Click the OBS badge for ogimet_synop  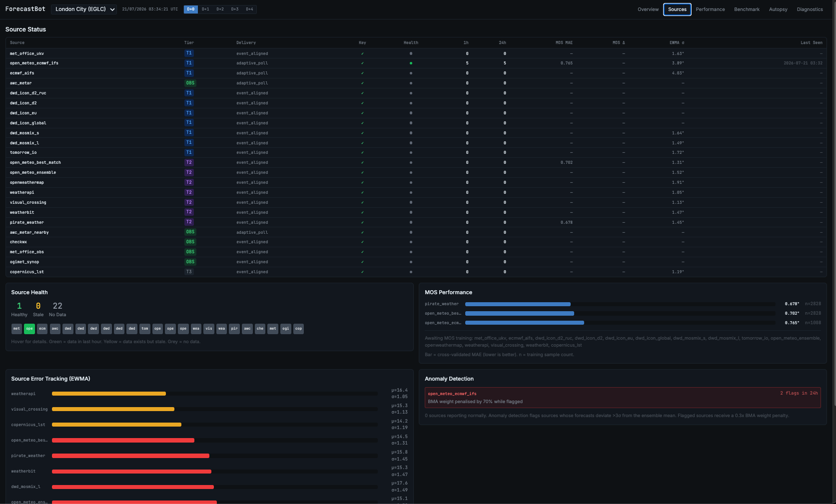(x=190, y=262)
